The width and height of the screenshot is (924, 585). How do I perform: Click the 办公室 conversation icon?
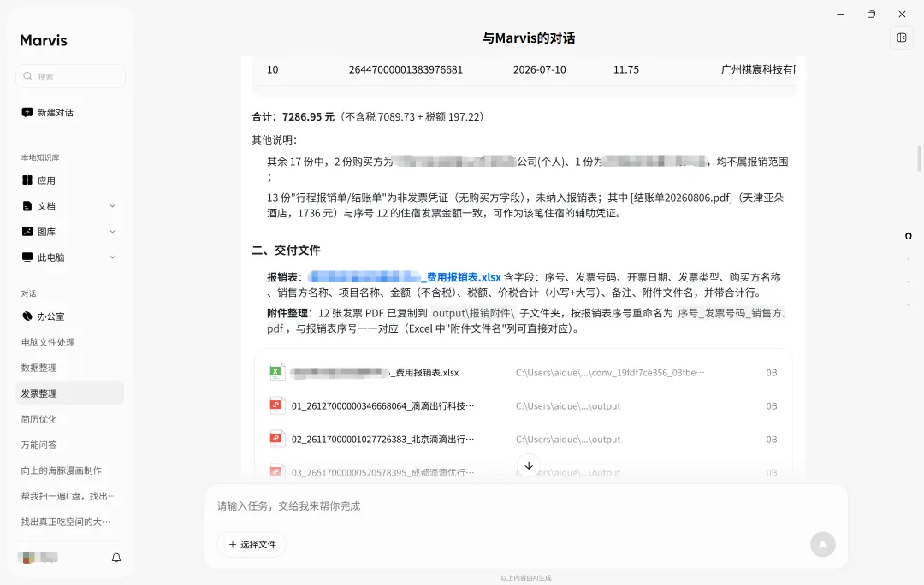[27, 316]
